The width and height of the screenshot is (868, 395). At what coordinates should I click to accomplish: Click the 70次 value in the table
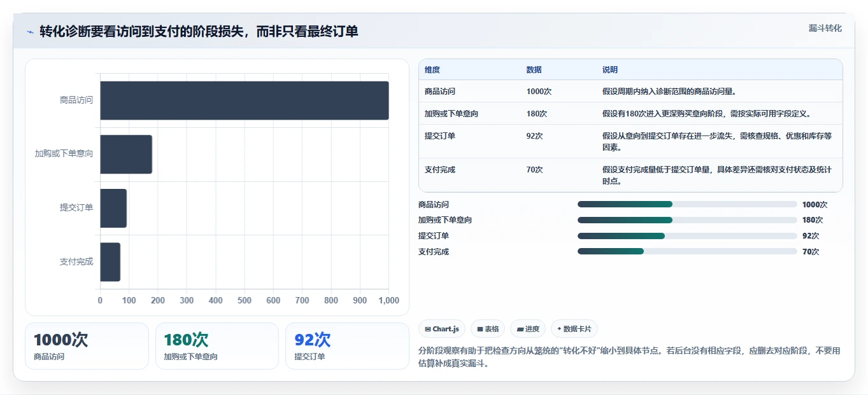click(x=535, y=170)
